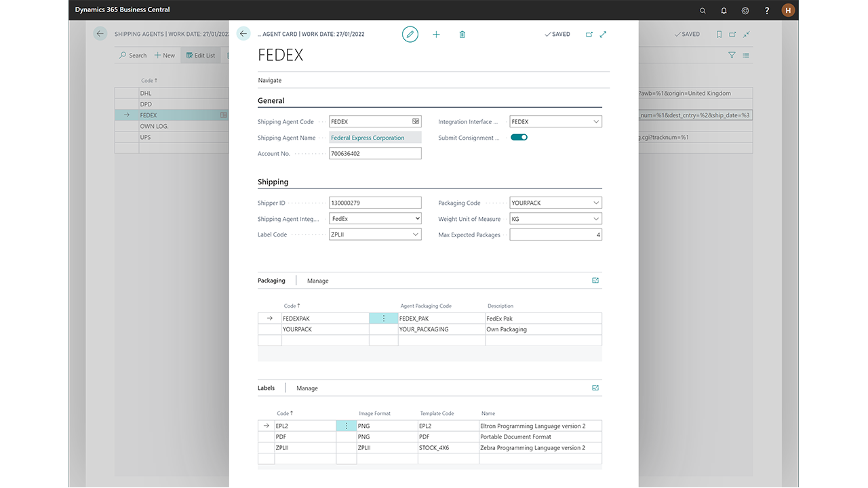Image resolution: width=868 pixels, height=488 pixels.
Task: Toggle Submit Consignment switch
Action: coord(519,138)
